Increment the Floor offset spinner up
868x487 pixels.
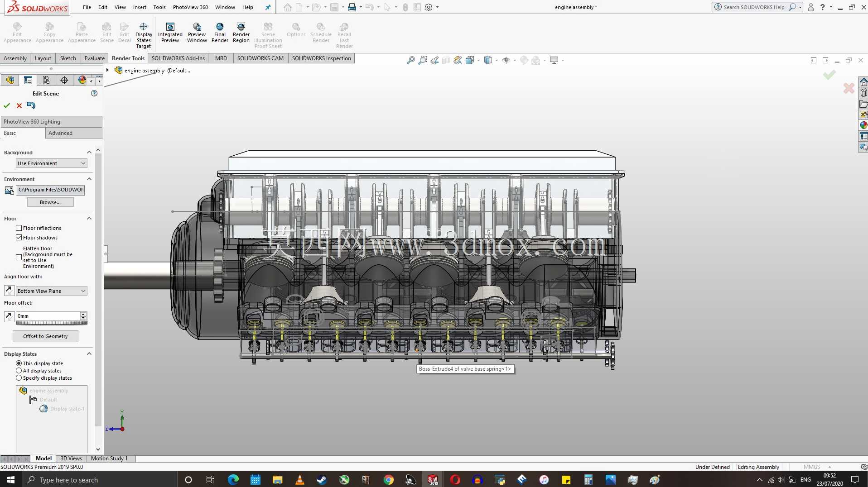pyautogui.click(x=83, y=314)
